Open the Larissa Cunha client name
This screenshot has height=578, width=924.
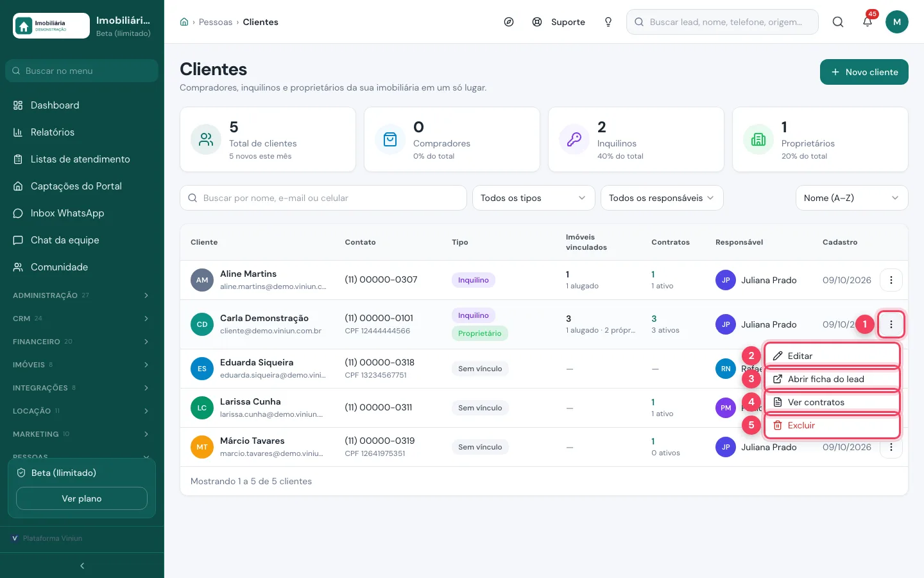(250, 402)
